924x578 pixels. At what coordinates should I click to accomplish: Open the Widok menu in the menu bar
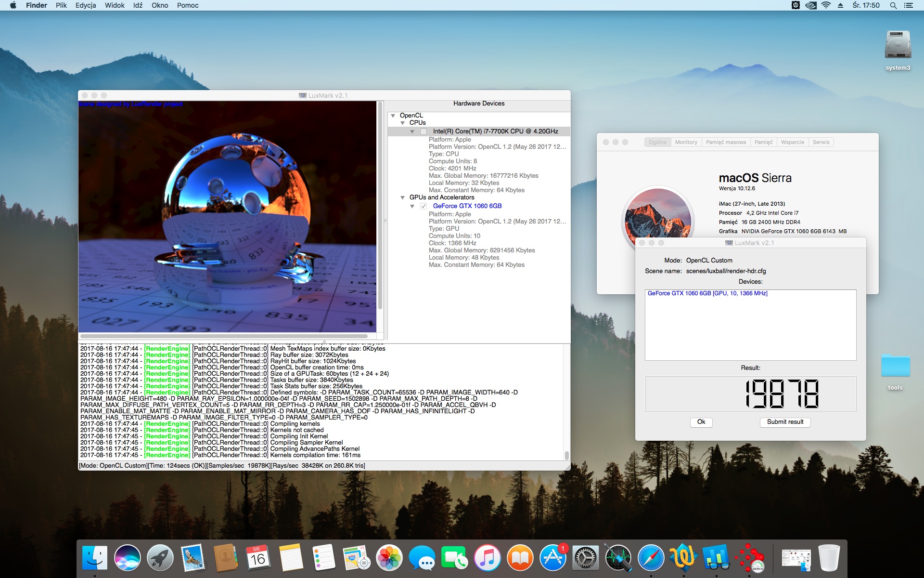115,5
